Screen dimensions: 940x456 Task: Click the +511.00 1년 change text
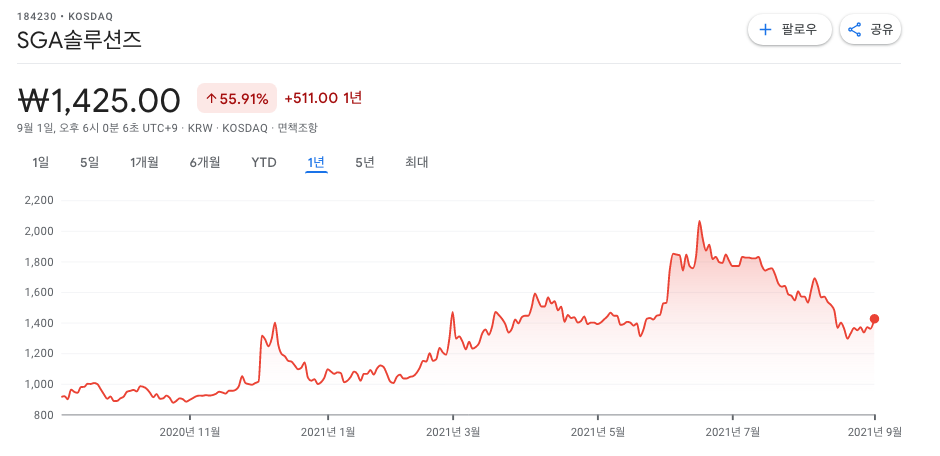click(x=323, y=98)
